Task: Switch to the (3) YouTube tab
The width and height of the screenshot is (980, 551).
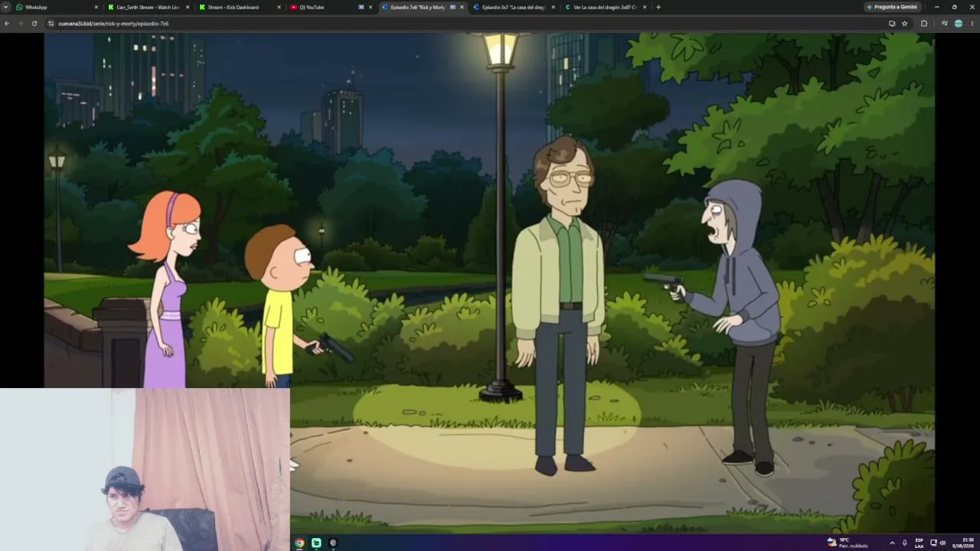Action: click(331, 7)
